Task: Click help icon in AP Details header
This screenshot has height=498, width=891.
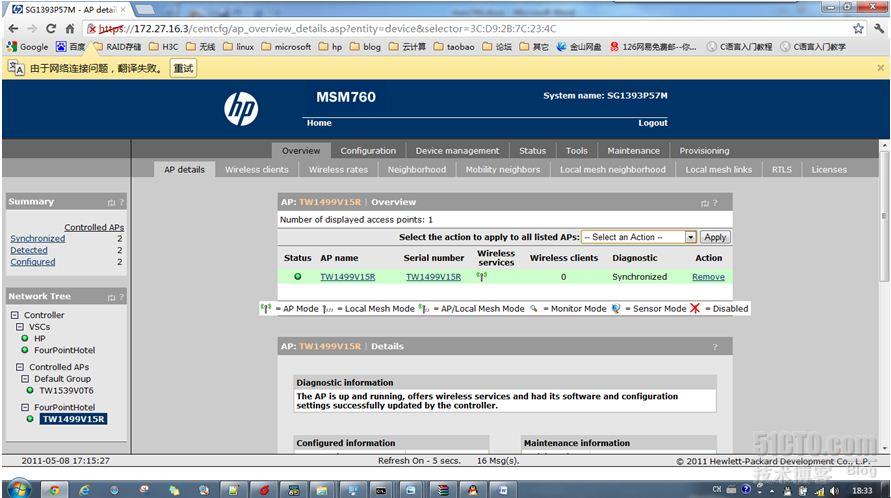Action: pos(715,347)
